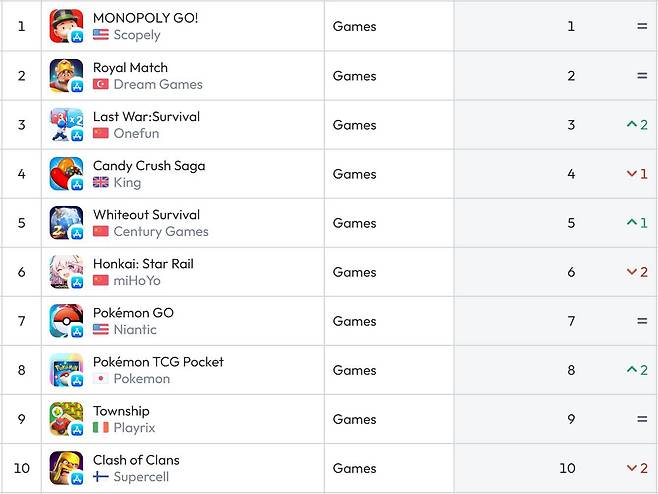Click the Supercell publisher name

click(141, 477)
